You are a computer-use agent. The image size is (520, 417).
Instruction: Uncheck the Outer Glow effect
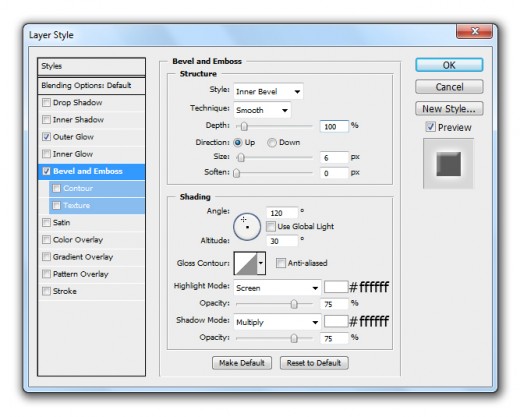(47, 137)
